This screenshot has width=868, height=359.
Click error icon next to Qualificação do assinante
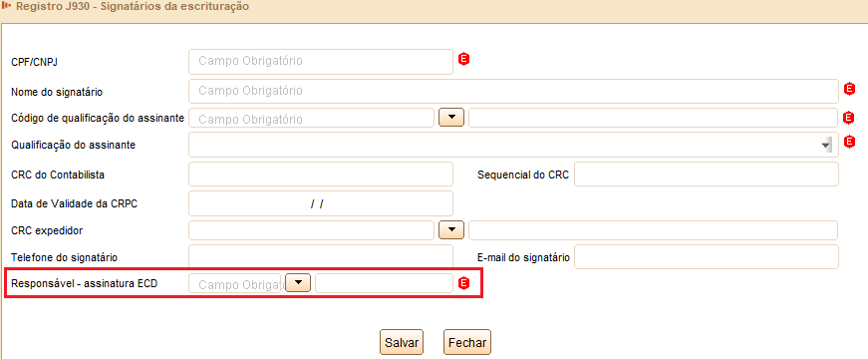[x=850, y=142]
